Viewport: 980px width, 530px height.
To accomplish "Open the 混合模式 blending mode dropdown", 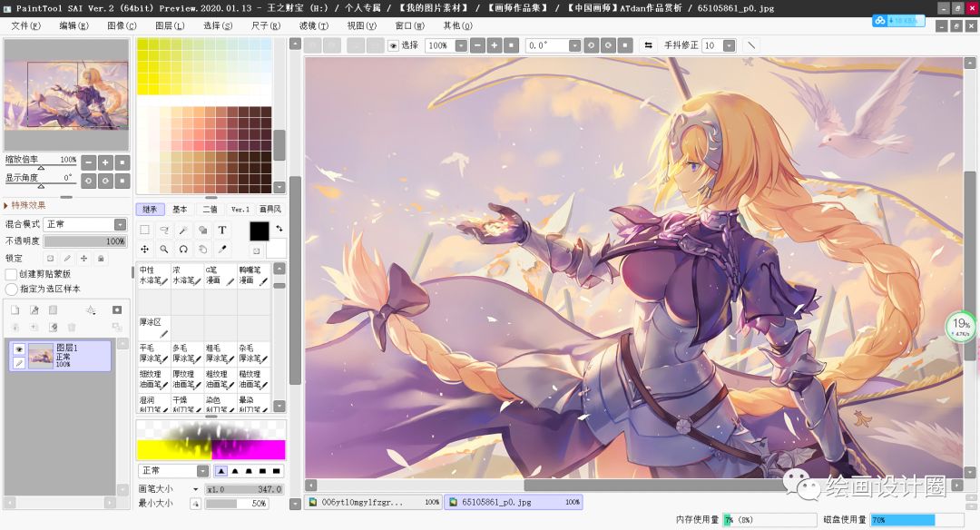I will tap(120, 224).
